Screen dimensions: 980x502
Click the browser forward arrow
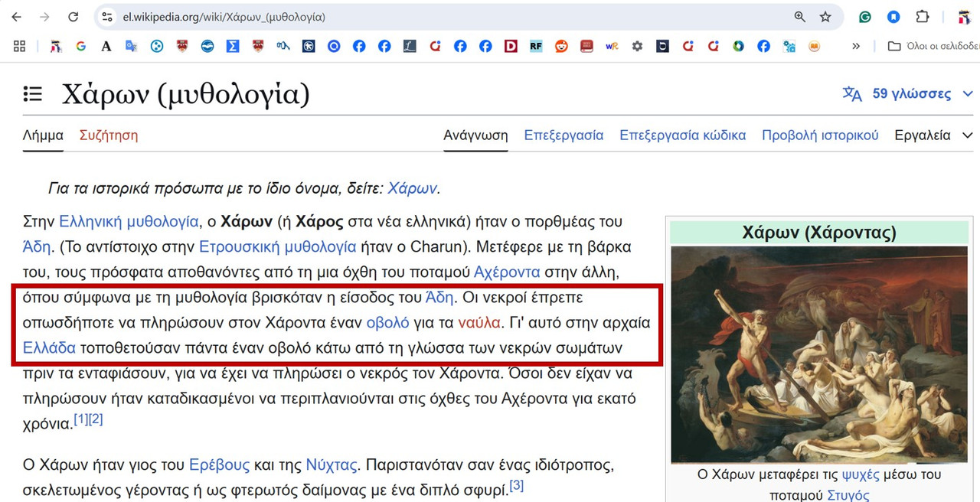44,17
